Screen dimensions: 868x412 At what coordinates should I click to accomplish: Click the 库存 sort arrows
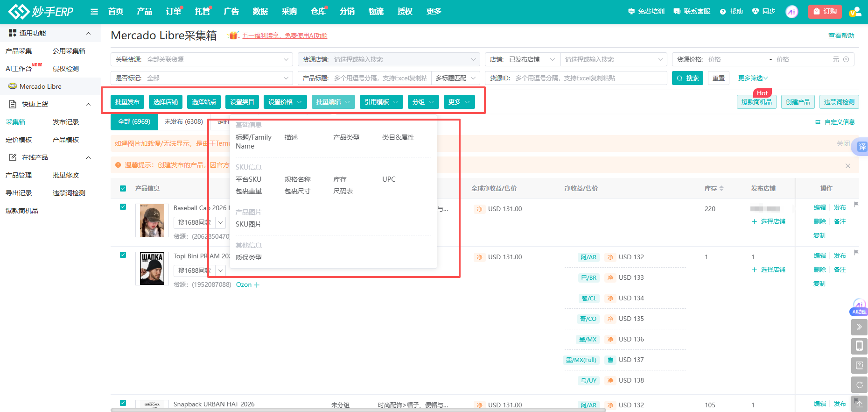[x=721, y=188]
